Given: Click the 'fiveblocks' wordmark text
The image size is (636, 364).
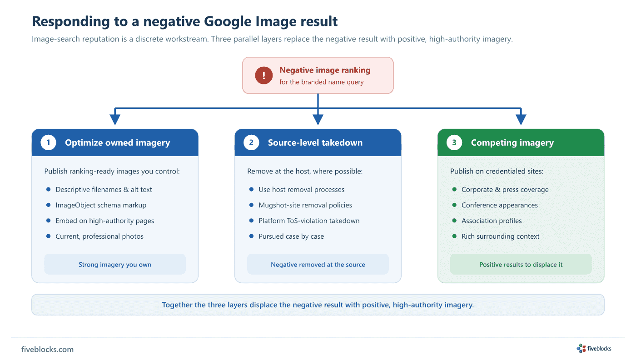Looking at the screenshot, I should [599, 349].
